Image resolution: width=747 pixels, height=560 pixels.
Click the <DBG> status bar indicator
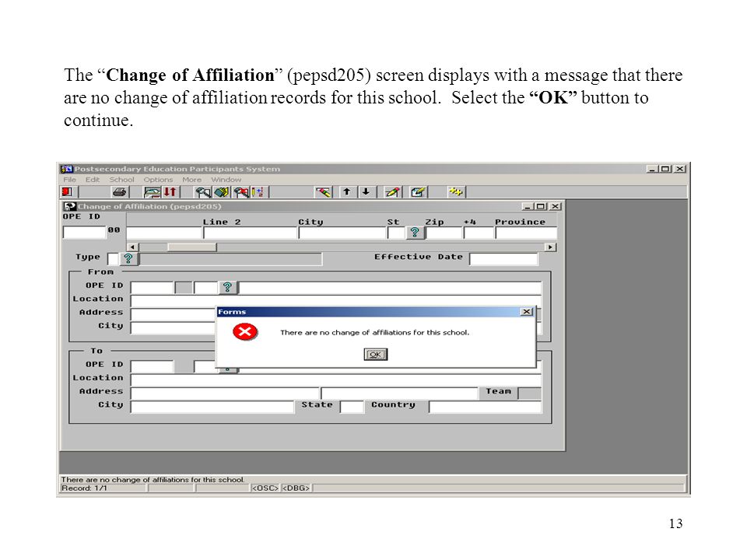pyautogui.click(x=296, y=488)
